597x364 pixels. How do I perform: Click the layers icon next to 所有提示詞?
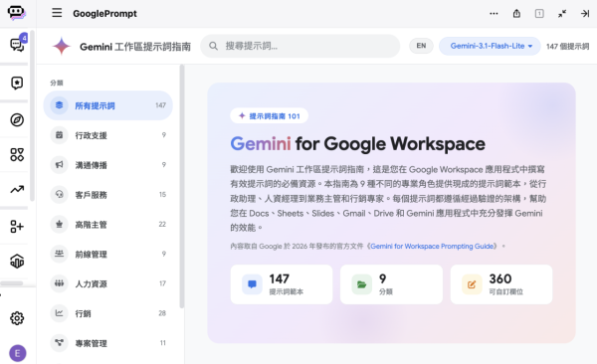click(x=59, y=105)
